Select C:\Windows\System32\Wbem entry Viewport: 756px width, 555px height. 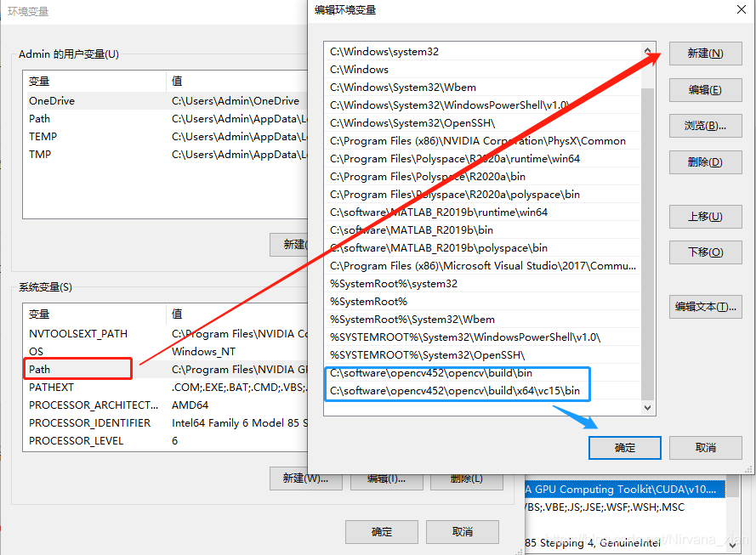tap(483, 88)
